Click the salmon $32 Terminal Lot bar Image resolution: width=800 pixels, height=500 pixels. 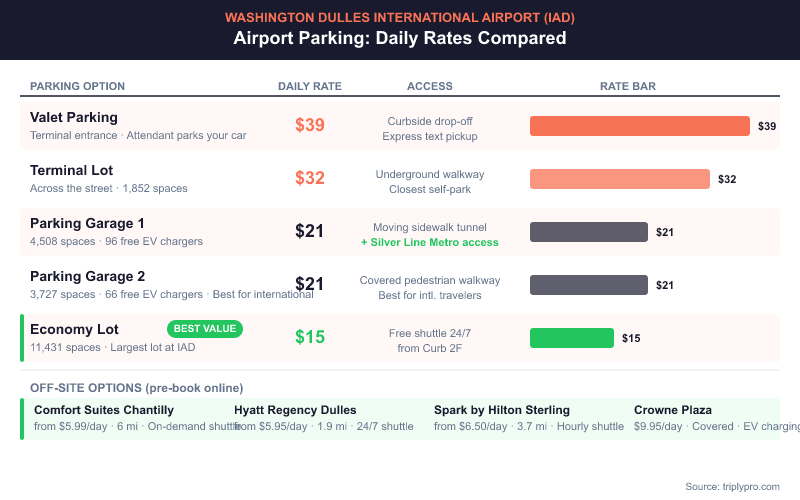click(x=619, y=179)
